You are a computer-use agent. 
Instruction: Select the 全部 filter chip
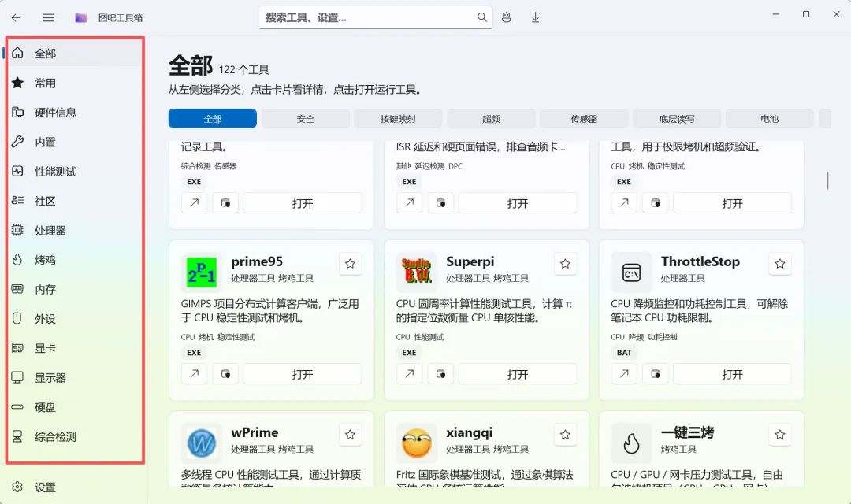(213, 119)
